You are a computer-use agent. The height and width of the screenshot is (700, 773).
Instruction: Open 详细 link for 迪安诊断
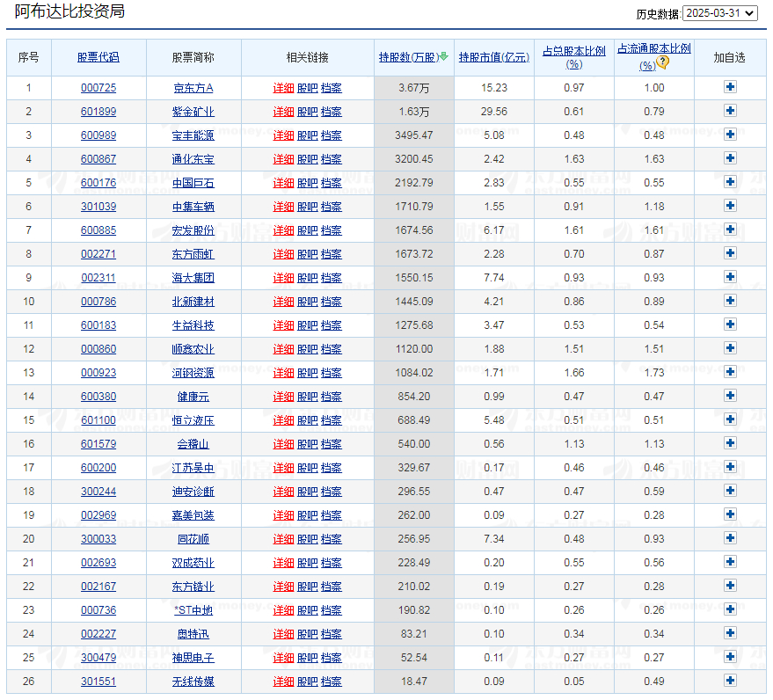pos(283,492)
